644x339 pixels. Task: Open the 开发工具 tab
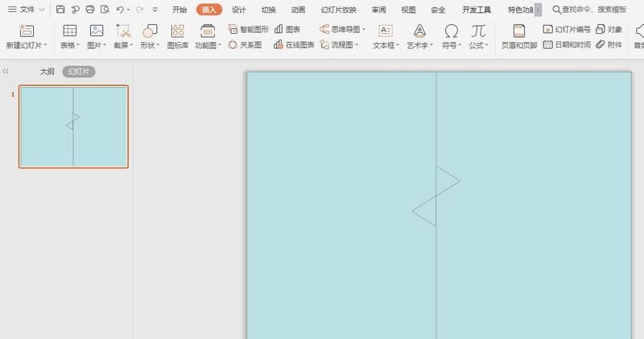(x=477, y=10)
